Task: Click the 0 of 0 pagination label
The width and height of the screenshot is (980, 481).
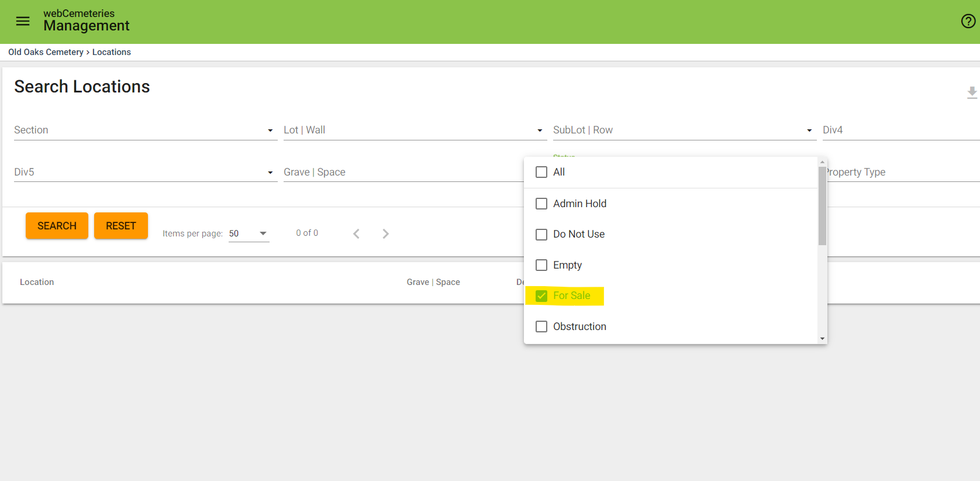Action: coord(307,233)
